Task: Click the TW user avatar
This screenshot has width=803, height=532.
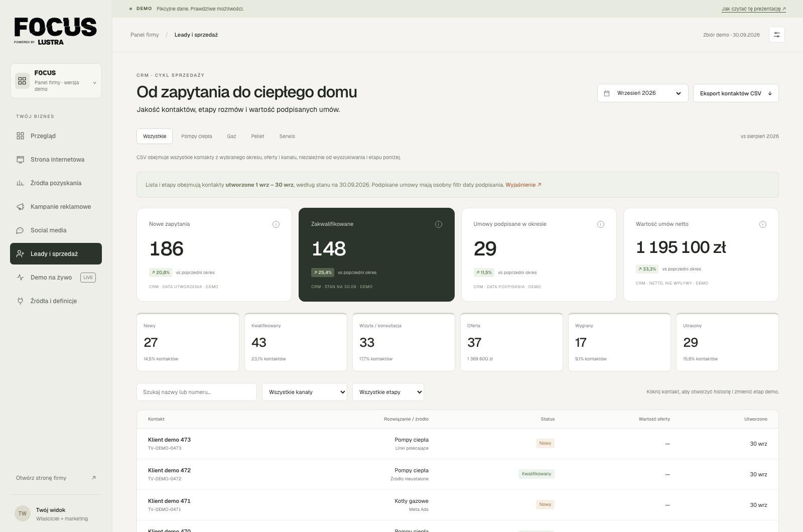Action: pos(23,513)
